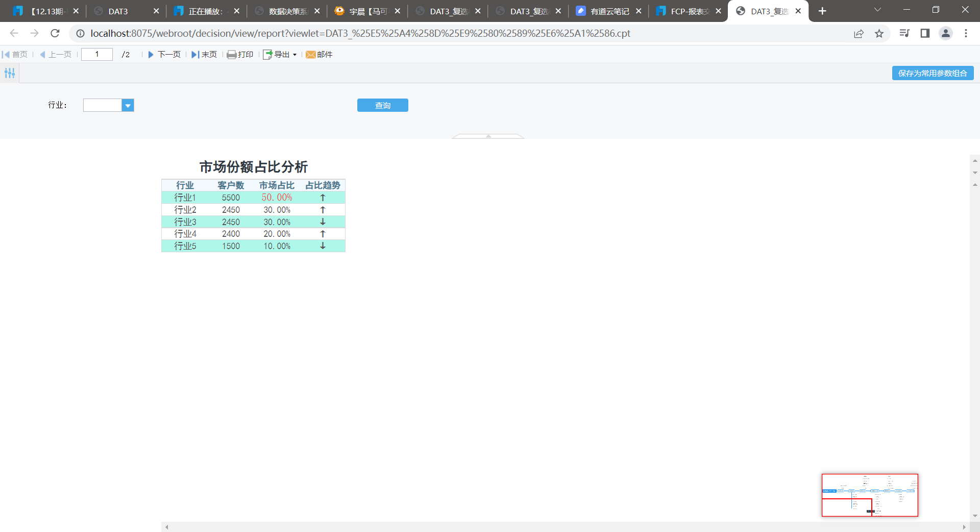980x532 pixels.
Task: Jump to last page (末页)
Action: point(204,55)
